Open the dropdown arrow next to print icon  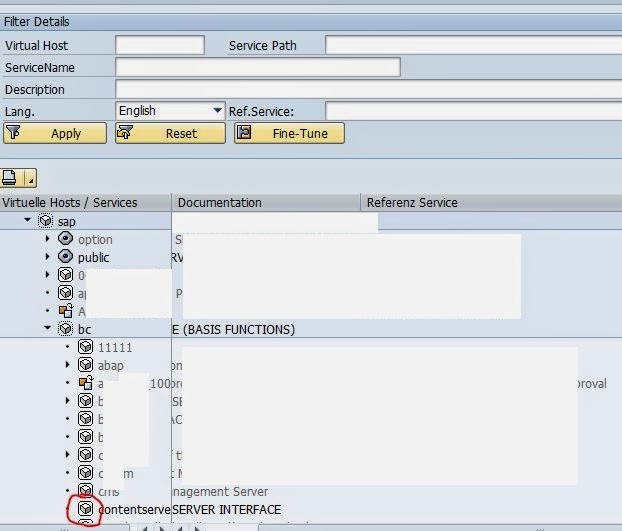[x=31, y=178]
